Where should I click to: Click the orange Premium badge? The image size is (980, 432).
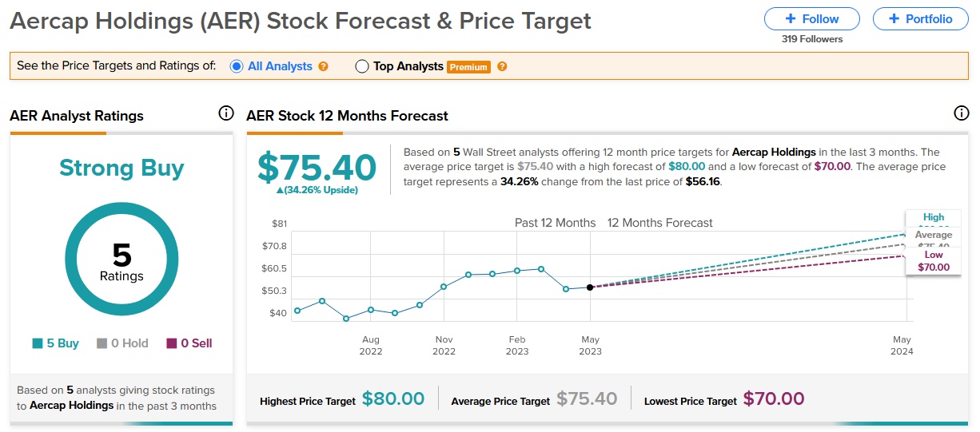(x=468, y=67)
